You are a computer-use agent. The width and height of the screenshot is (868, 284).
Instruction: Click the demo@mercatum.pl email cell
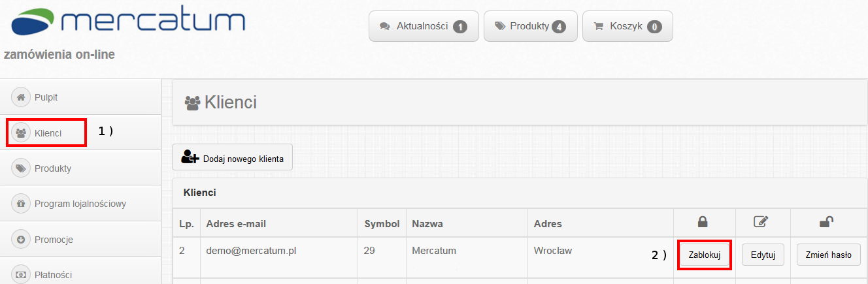tap(251, 250)
